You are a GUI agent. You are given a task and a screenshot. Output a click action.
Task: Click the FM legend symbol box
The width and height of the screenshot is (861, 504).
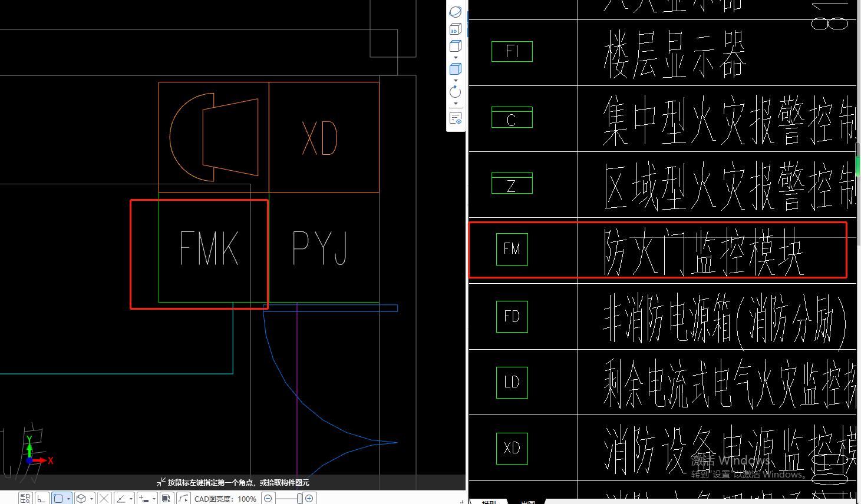coord(512,249)
